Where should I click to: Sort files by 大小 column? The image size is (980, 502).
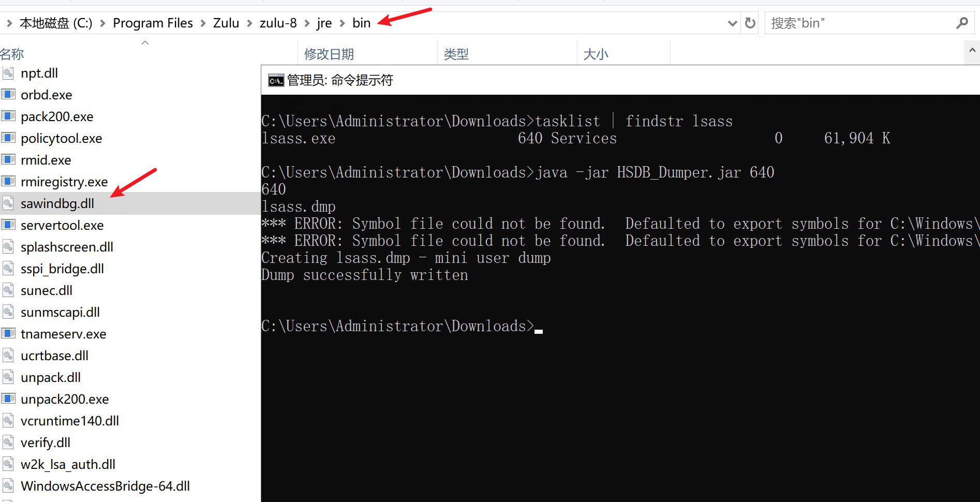pyautogui.click(x=596, y=54)
